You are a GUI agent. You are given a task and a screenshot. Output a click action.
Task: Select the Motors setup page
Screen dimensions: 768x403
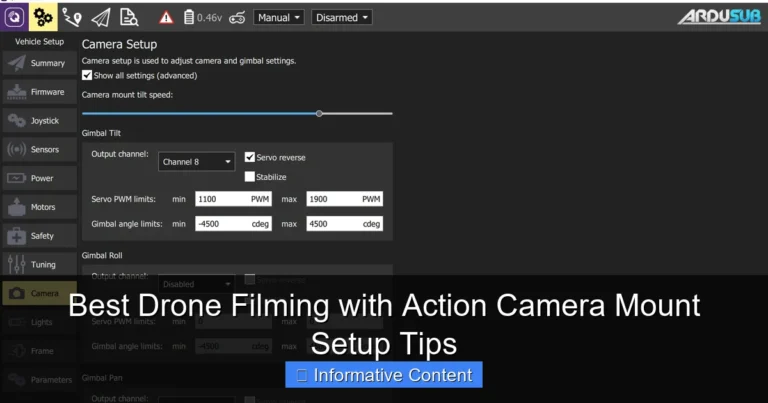pos(40,207)
